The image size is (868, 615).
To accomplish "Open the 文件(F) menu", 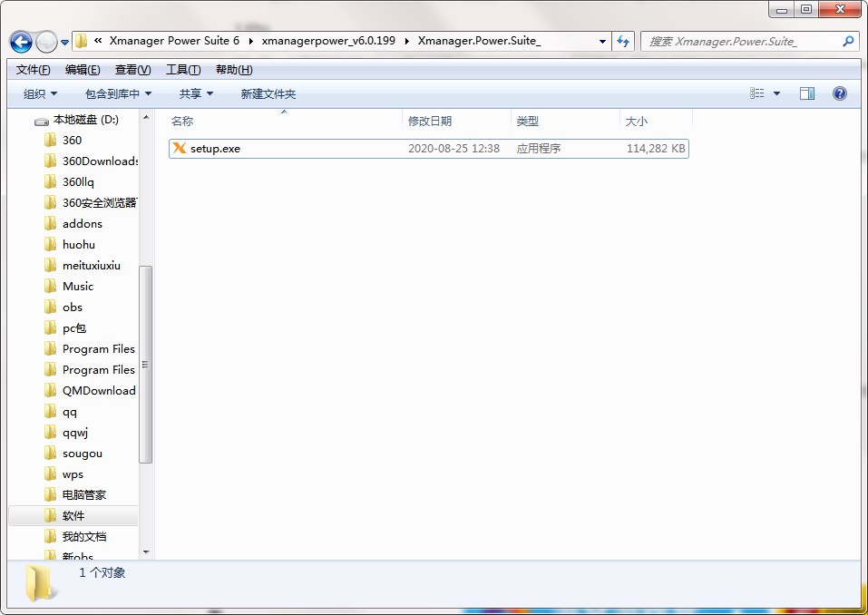I will click(x=34, y=70).
